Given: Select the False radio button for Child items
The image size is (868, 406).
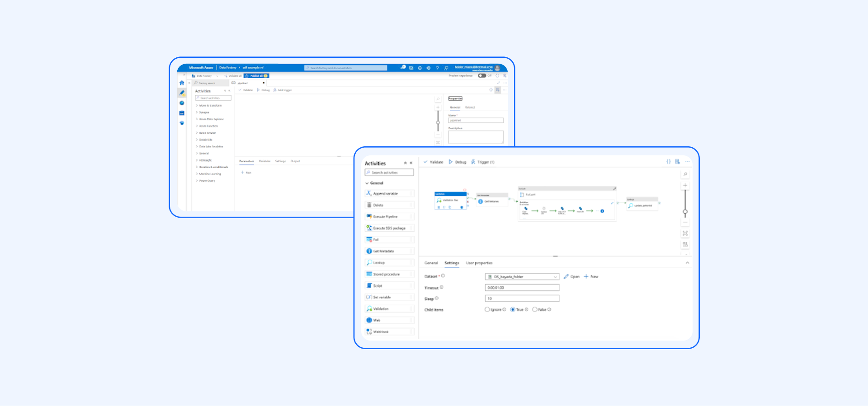Looking at the screenshot, I should pyautogui.click(x=535, y=310).
